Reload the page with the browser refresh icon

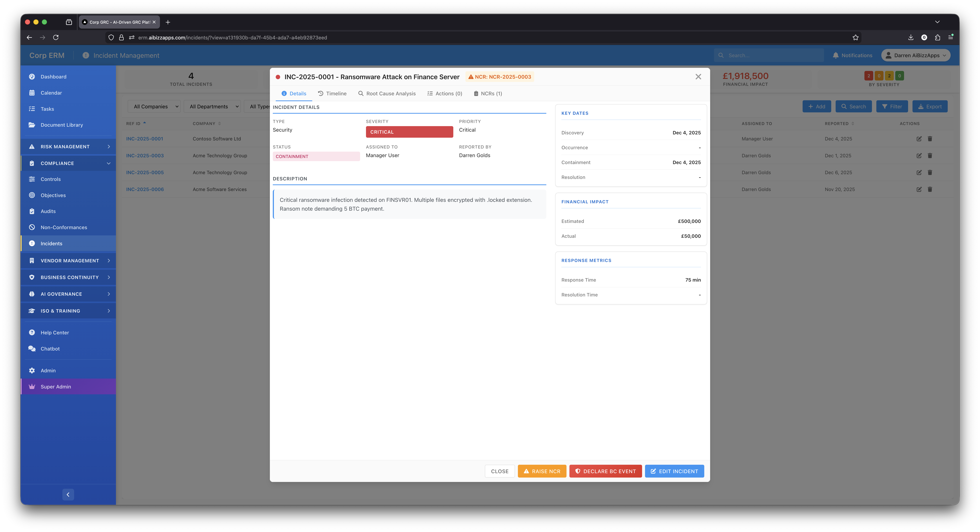56,38
